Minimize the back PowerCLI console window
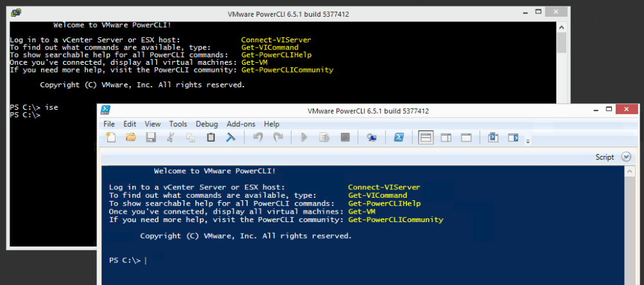The image size is (644, 285). point(525,13)
